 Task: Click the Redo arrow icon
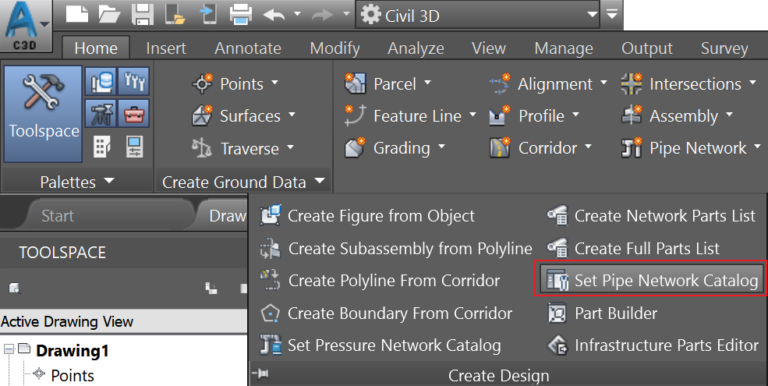[x=322, y=15]
